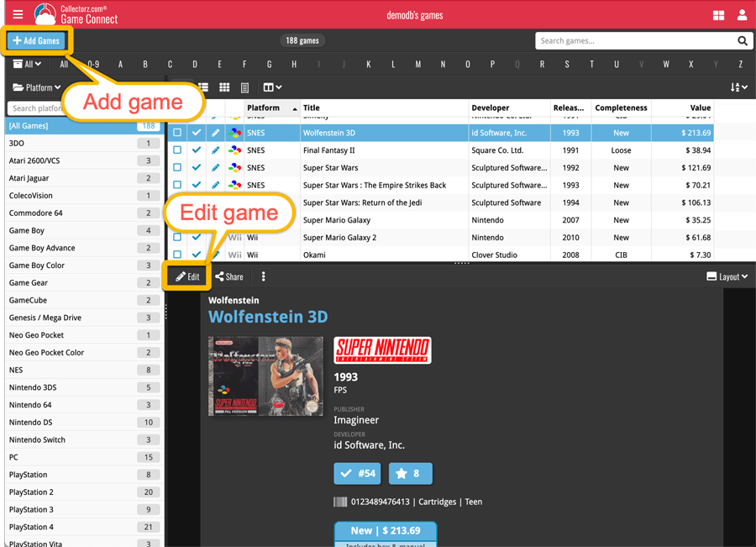Viewport: 756px width, 547px height.
Task: Click the Edit button
Action: (187, 276)
